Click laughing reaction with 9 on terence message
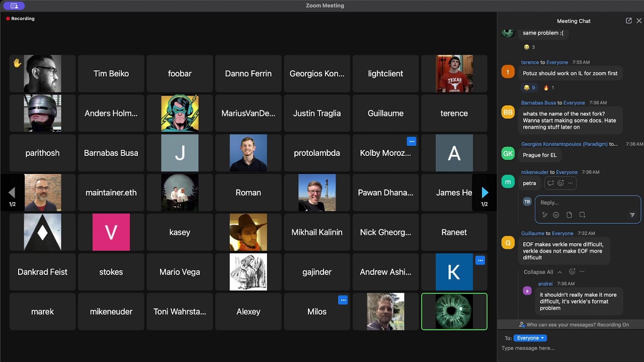Screen dimensions: 644x362 [529, 87]
